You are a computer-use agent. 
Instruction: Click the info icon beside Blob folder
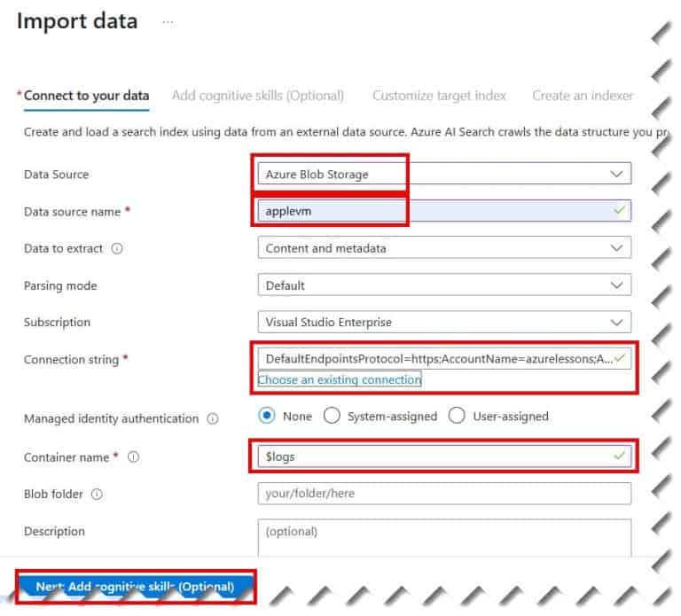97,495
